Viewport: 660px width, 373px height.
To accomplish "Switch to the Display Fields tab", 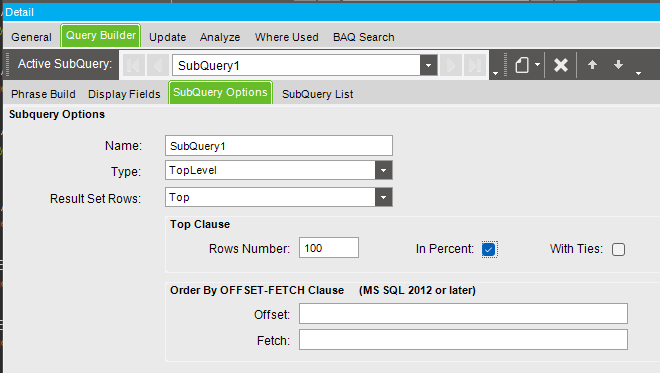I will 124,94.
